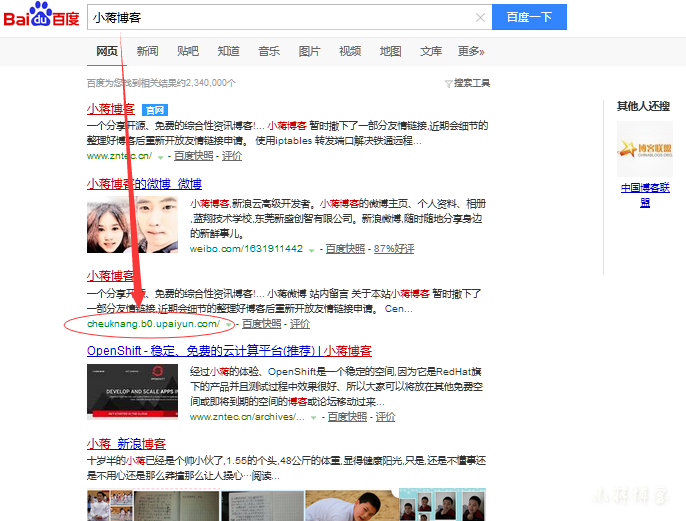Open the 视频 tab
The height and width of the screenshot is (521, 686).
pyautogui.click(x=350, y=52)
